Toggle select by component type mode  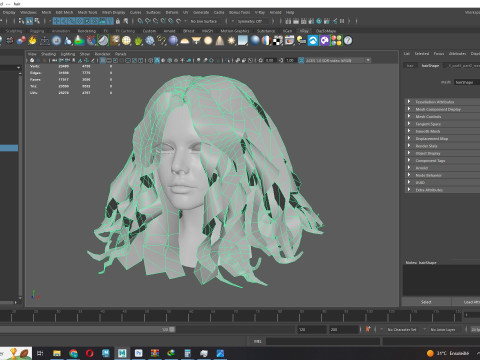pos(37,21)
